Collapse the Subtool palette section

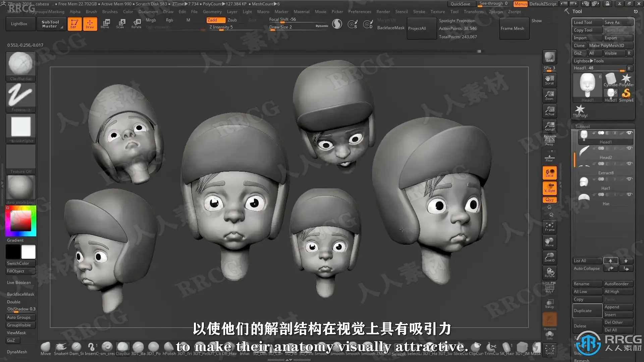point(582,126)
